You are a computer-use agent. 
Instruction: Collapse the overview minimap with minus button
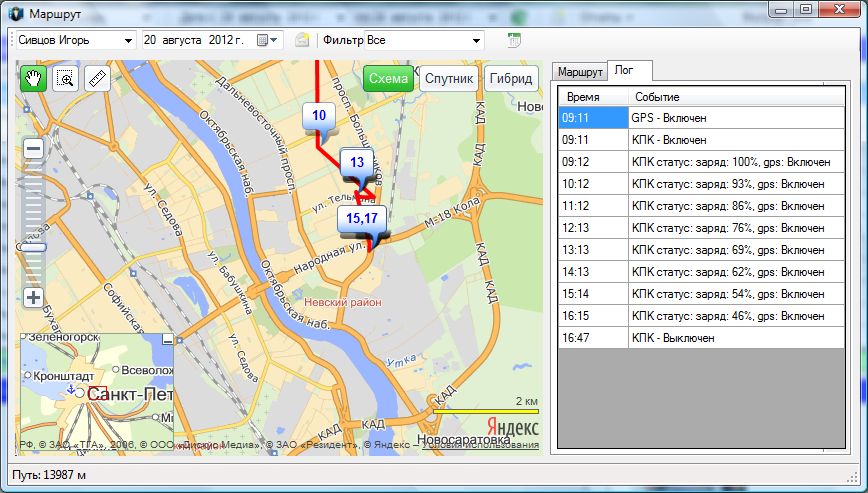click(168, 340)
